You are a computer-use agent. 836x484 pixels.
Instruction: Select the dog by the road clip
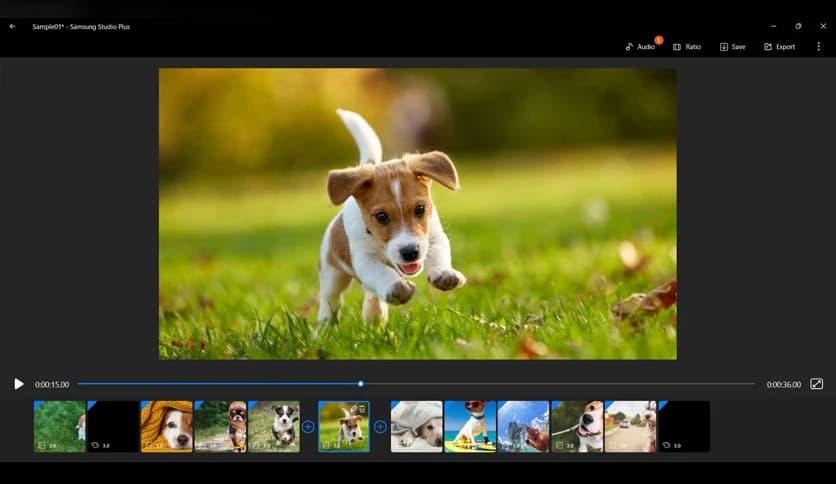click(630, 426)
